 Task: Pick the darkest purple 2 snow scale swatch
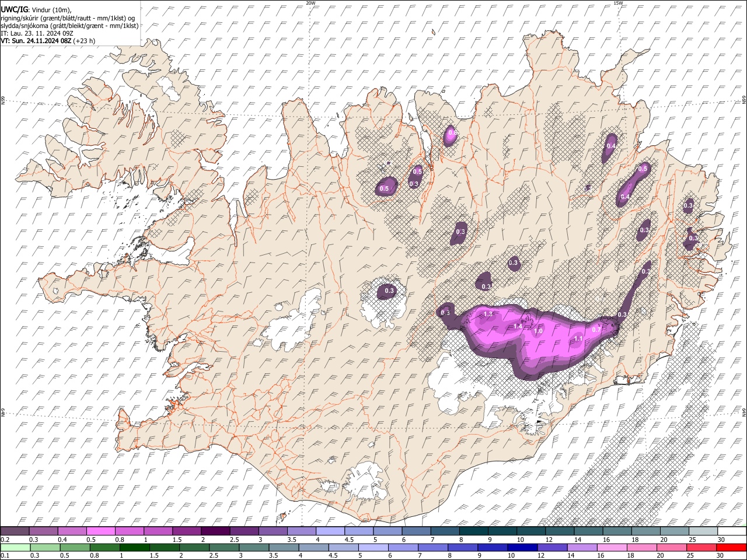point(215,531)
